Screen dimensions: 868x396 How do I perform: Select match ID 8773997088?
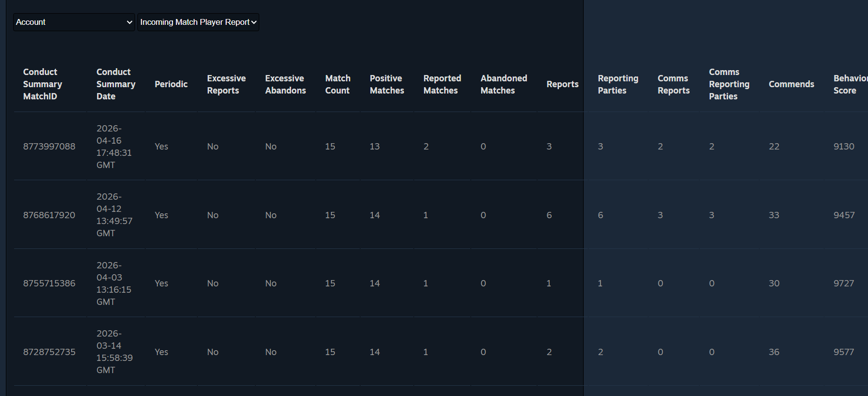(49, 147)
